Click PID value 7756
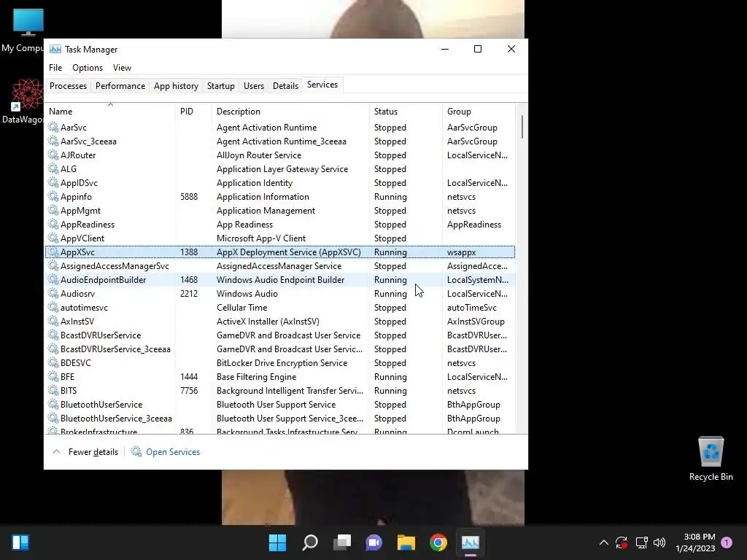747x560 pixels. pyautogui.click(x=189, y=390)
